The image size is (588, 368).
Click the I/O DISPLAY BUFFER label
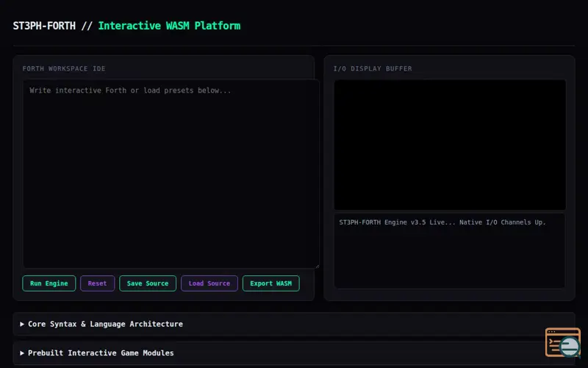(x=373, y=68)
